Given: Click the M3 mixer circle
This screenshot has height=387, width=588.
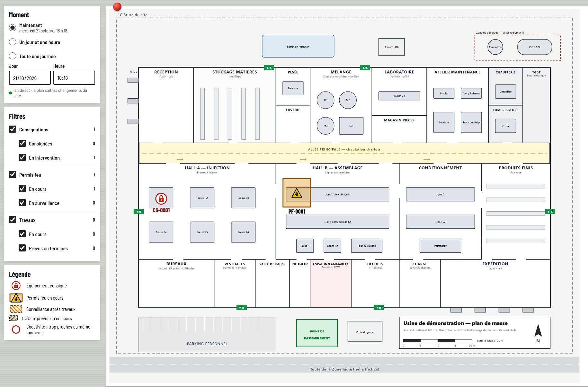Looking at the screenshot, I should tap(325, 126).
